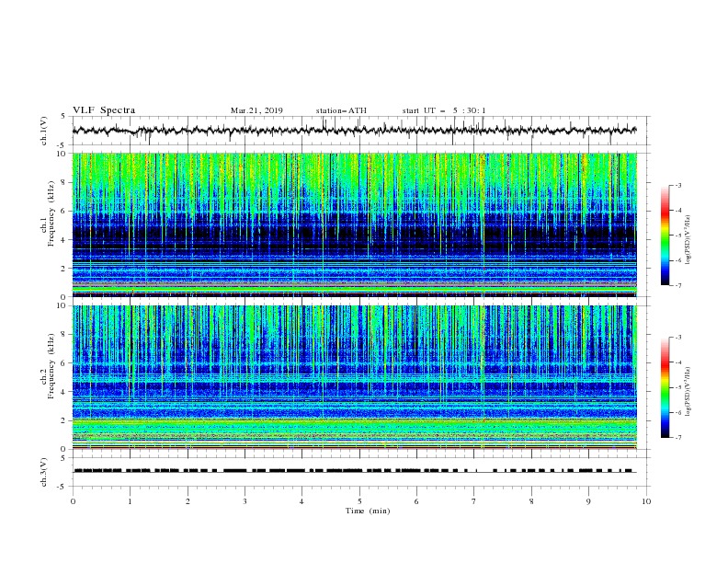This screenshot has width=728, height=563.
Task: Click time axis tick label '9'
Action: click(x=588, y=501)
